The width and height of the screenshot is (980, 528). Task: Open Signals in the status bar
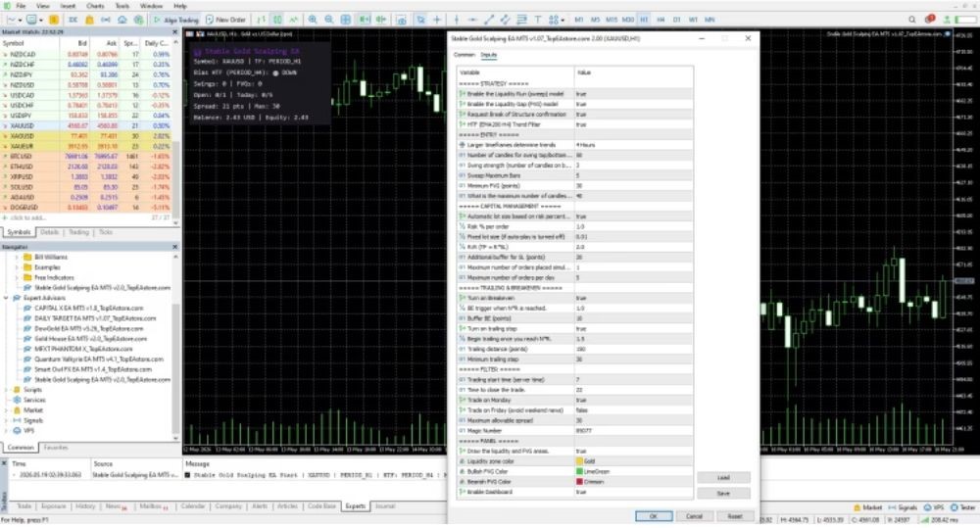pos(902,508)
